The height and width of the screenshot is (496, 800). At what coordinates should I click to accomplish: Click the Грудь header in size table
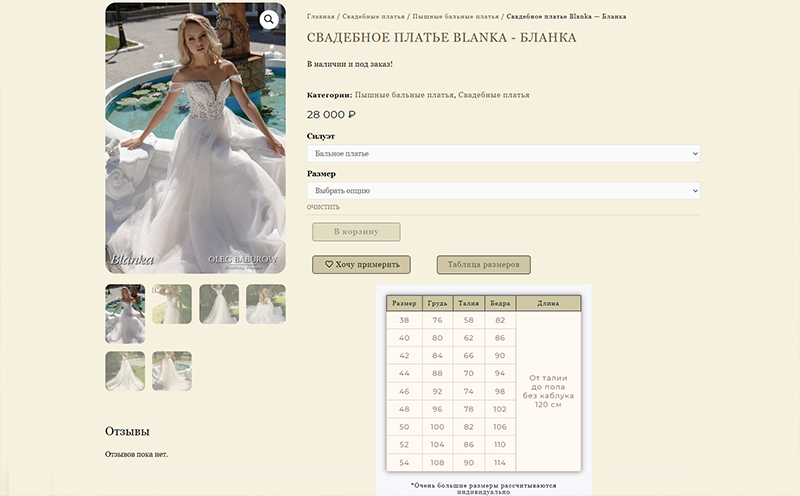[x=437, y=303]
